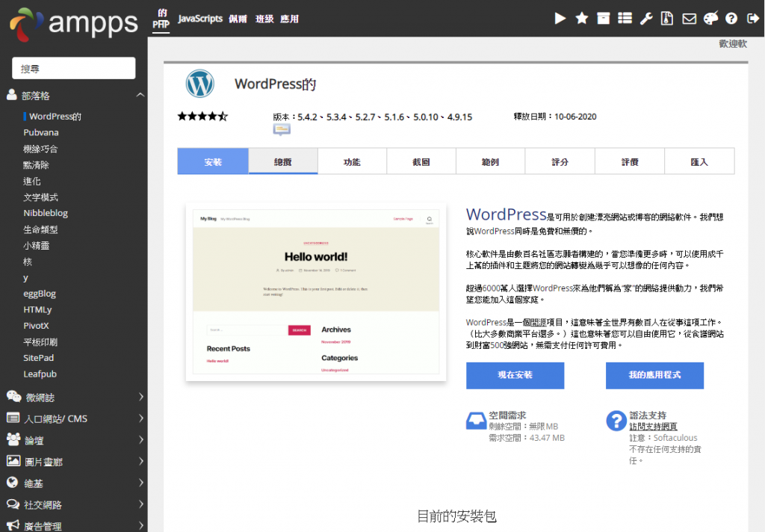Expand the 社交網路 category arrow
The image size is (765, 532).
tap(141, 504)
